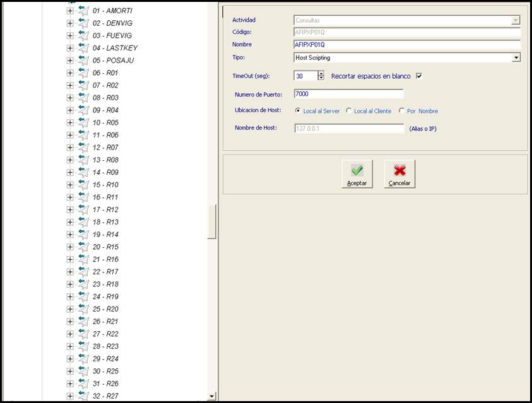Click the green checkmark Aceptar icon
The height and width of the screenshot is (403, 532).
(x=357, y=170)
